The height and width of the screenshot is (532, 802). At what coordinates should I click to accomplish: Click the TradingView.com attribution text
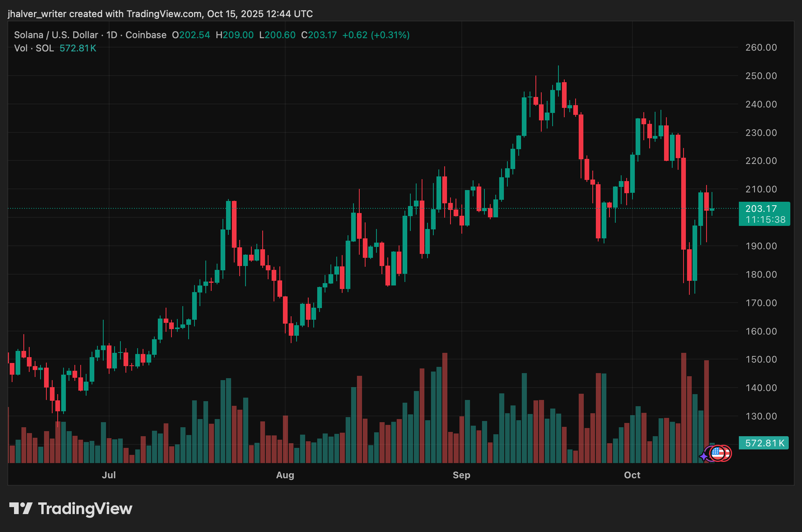[164, 14]
